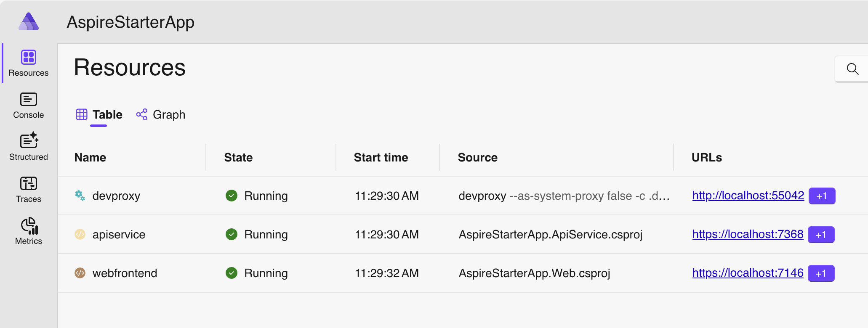
Task: Click the search magnifier icon
Action: click(x=852, y=69)
